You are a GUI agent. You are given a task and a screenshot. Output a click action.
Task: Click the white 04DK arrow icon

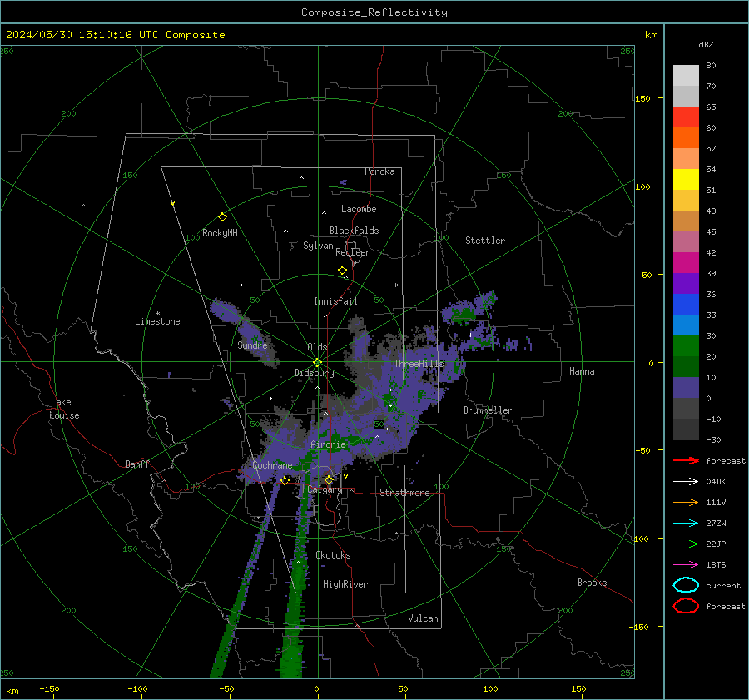click(686, 482)
